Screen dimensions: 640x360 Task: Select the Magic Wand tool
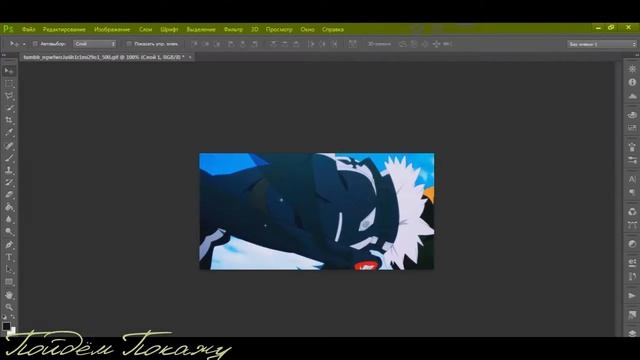[9, 108]
